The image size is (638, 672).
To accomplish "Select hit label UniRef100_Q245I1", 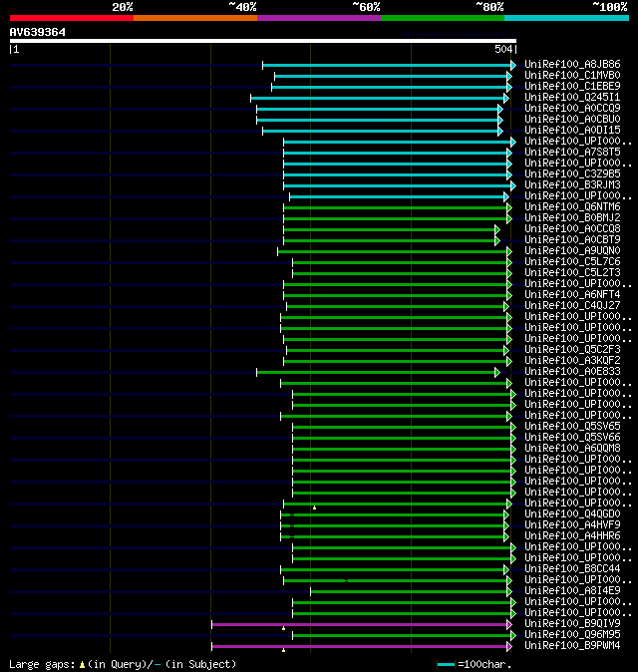I will (x=572, y=98).
